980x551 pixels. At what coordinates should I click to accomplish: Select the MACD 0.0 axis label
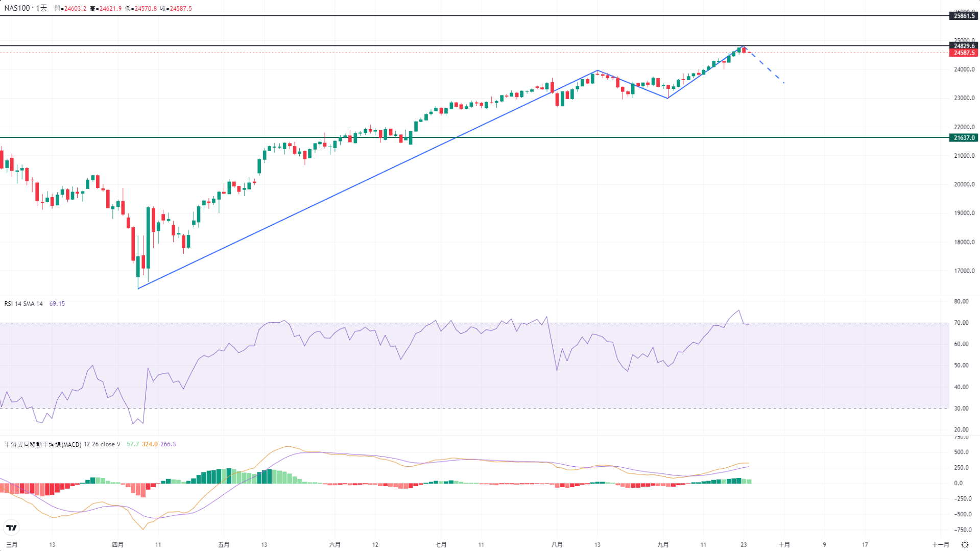(958, 483)
